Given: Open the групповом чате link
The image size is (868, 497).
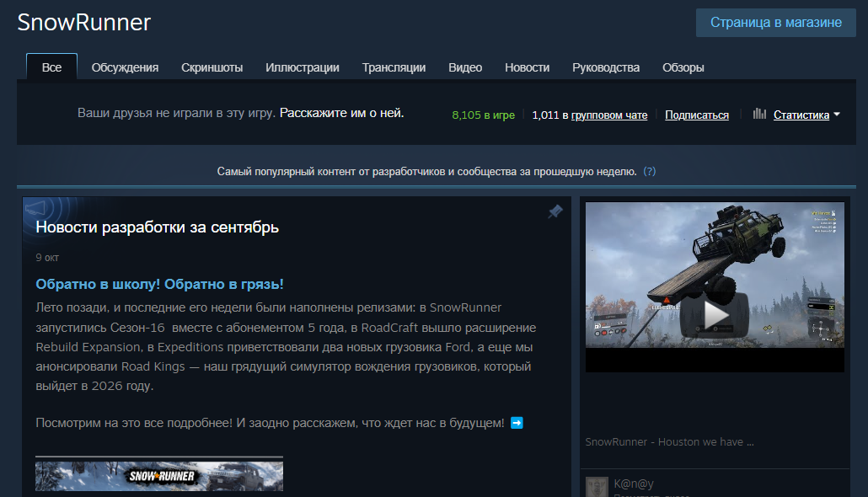Looking at the screenshot, I should click(609, 115).
